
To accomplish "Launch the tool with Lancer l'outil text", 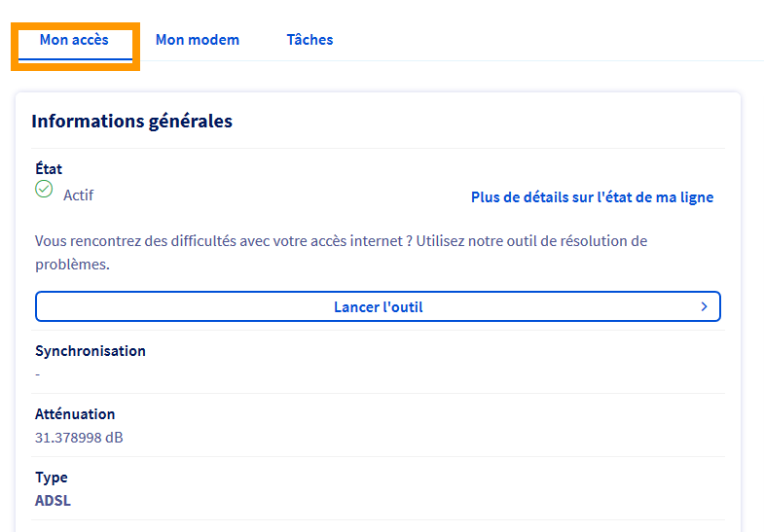I will [x=378, y=307].
